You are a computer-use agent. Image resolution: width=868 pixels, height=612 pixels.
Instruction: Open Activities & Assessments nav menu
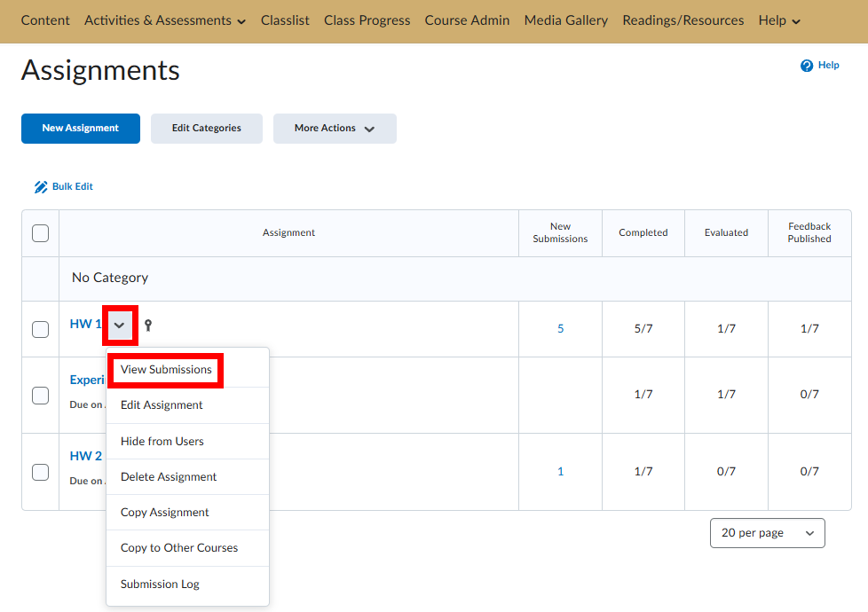(165, 20)
